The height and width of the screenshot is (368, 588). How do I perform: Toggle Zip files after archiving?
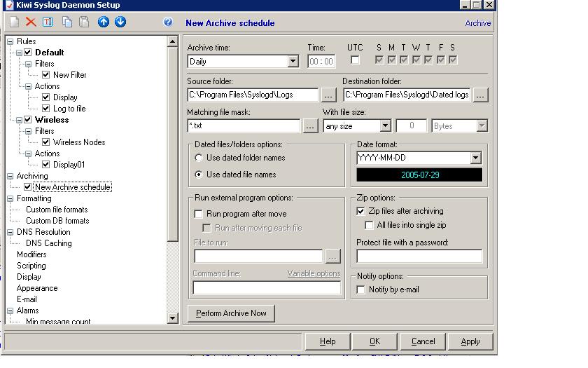pos(361,211)
